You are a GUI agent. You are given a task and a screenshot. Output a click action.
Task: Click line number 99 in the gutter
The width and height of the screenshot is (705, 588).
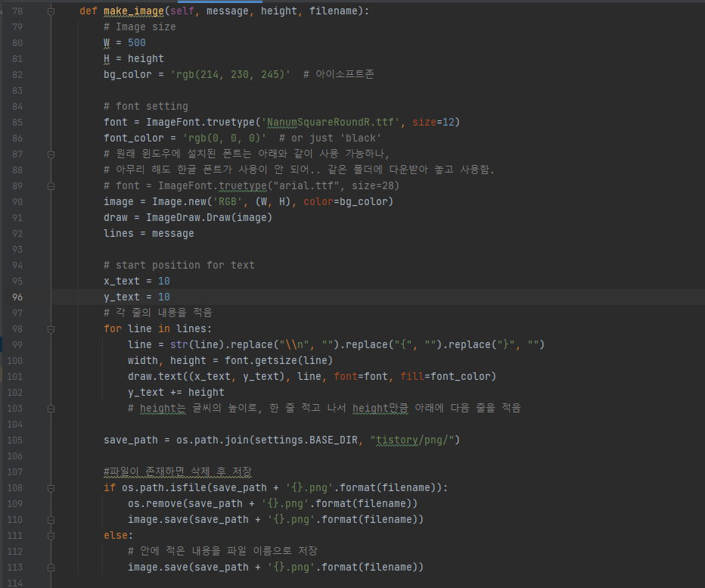pos(17,345)
